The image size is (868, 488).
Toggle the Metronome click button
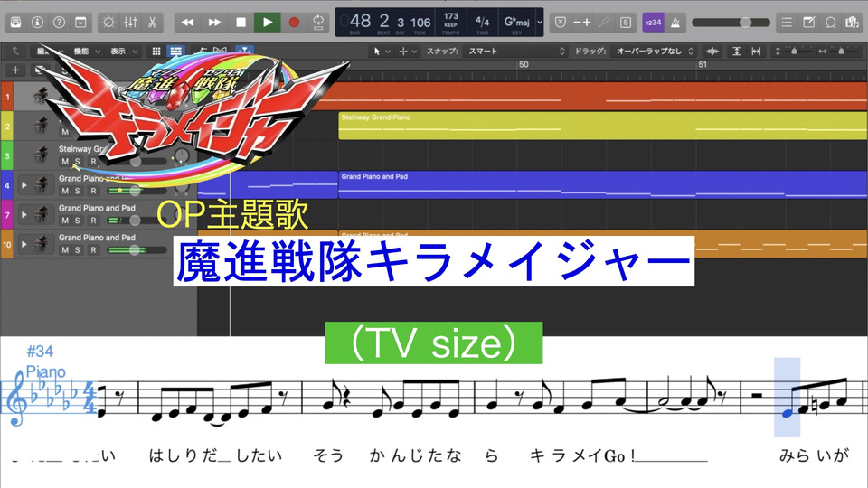click(675, 22)
